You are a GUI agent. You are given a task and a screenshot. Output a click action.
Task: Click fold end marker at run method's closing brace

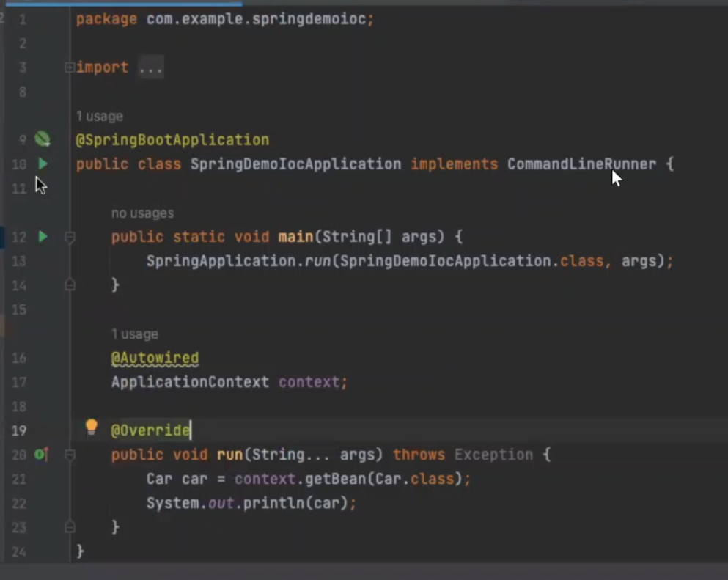coord(70,526)
